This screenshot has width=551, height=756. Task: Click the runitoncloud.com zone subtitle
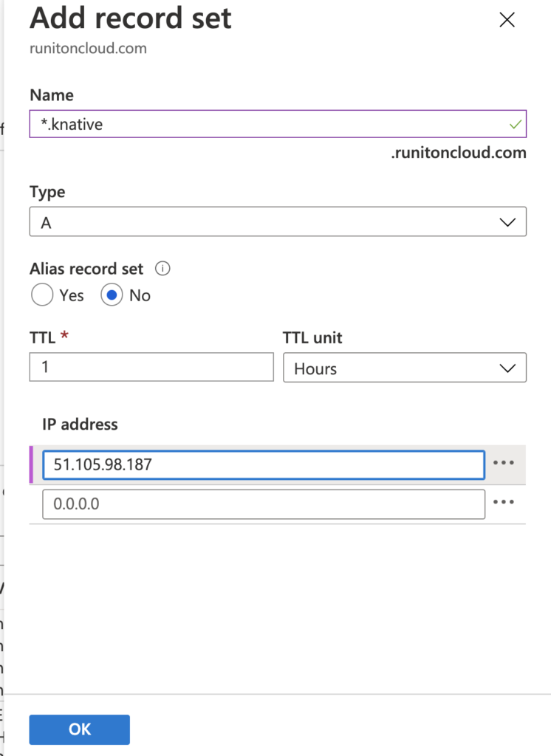pos(88,49)
